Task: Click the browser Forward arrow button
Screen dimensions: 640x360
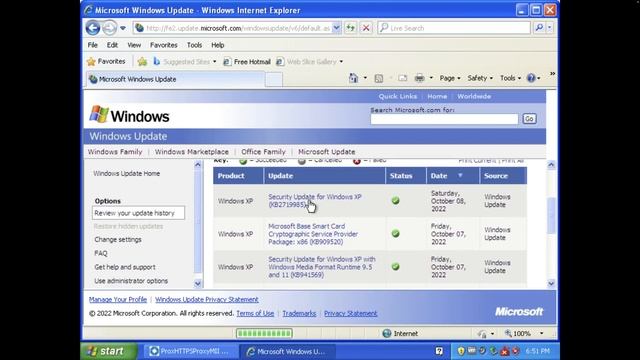Action: tap(109, 28)
